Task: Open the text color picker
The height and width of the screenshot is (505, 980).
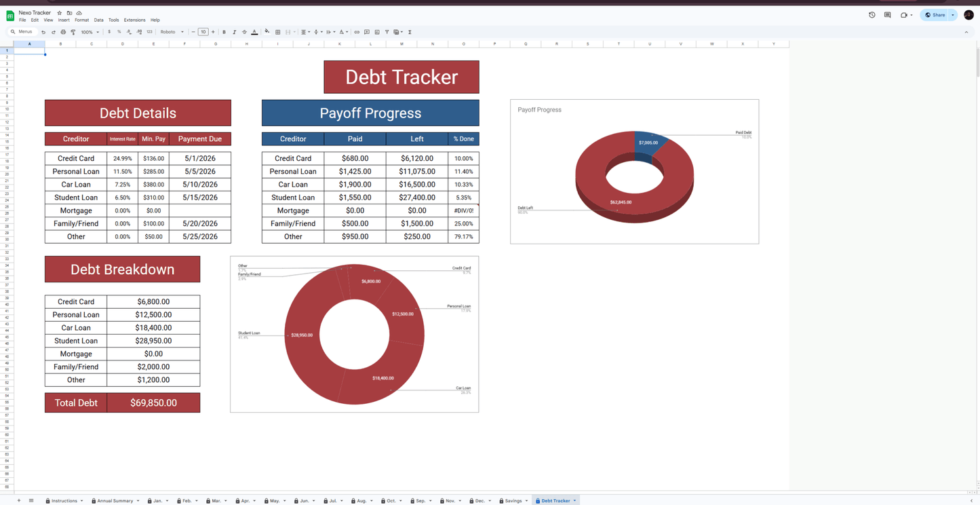Action: point(254,32)
